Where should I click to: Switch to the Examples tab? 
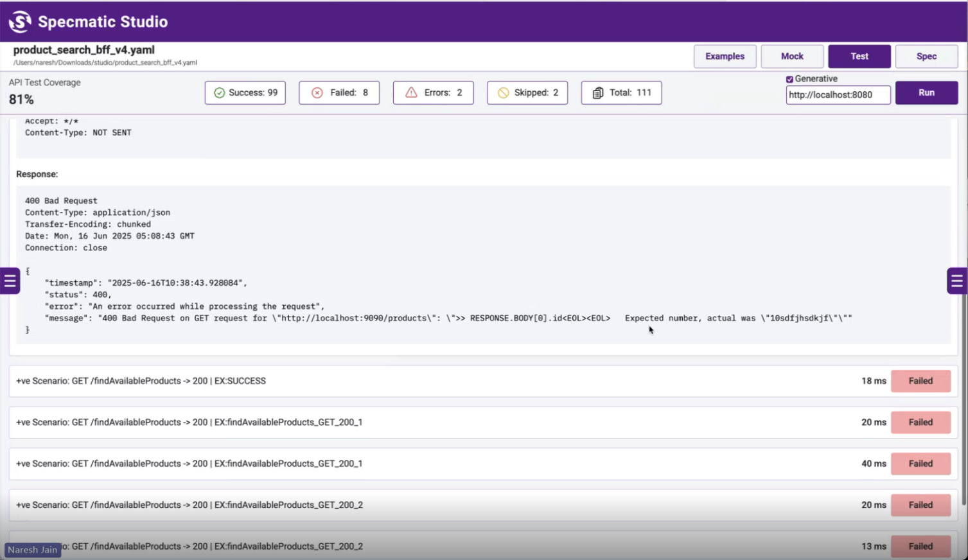click(725, 57)
